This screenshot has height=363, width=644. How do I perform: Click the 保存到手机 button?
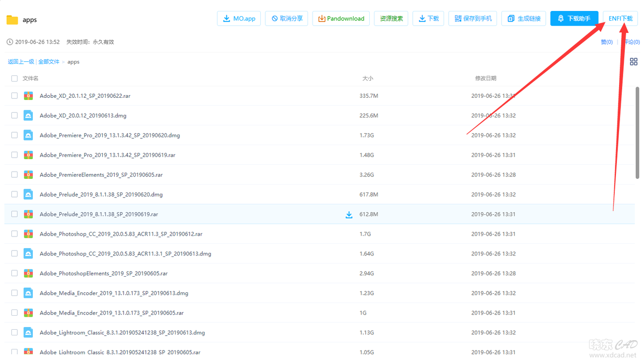tap(473, 18)
